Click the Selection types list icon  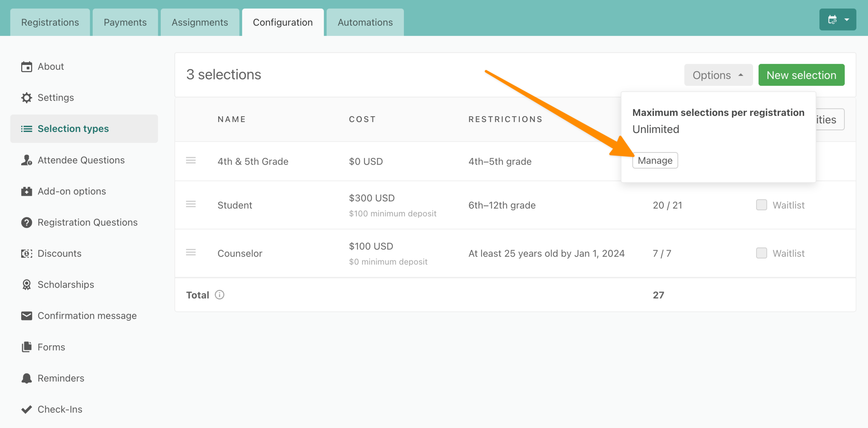click(26, 129)
